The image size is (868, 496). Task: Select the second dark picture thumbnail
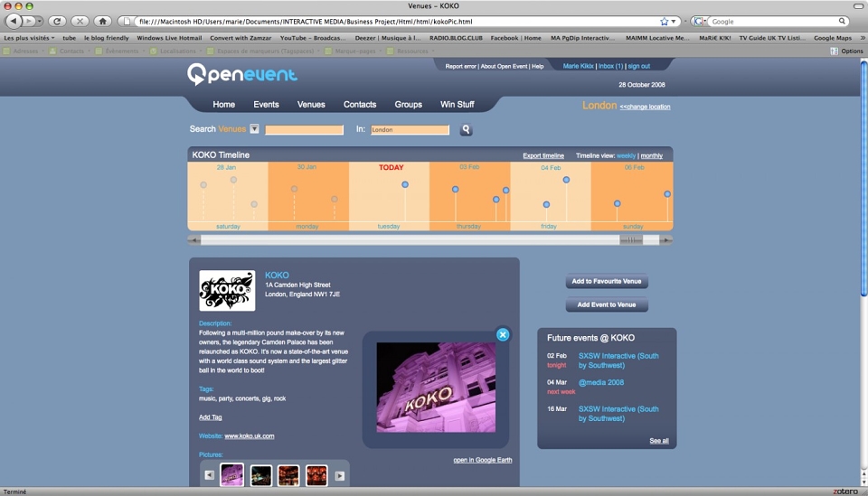click(260, 475)
